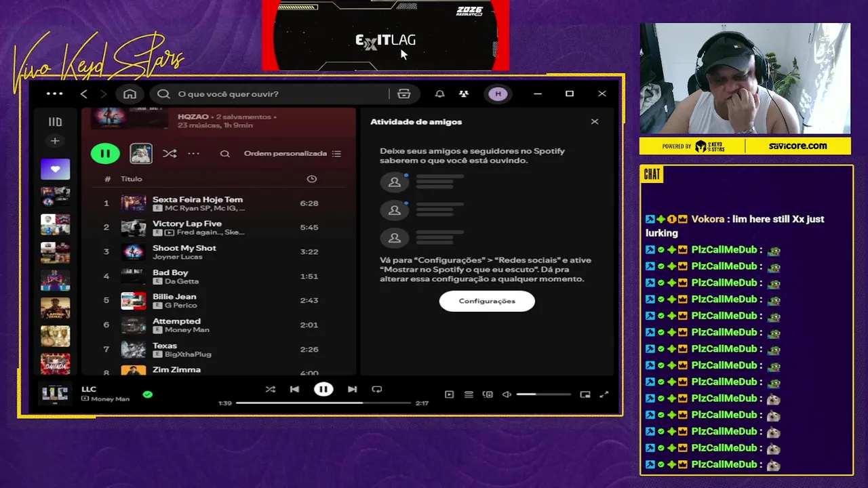Seek within song progress bar
868x488 pixels.
coord(324,403)
